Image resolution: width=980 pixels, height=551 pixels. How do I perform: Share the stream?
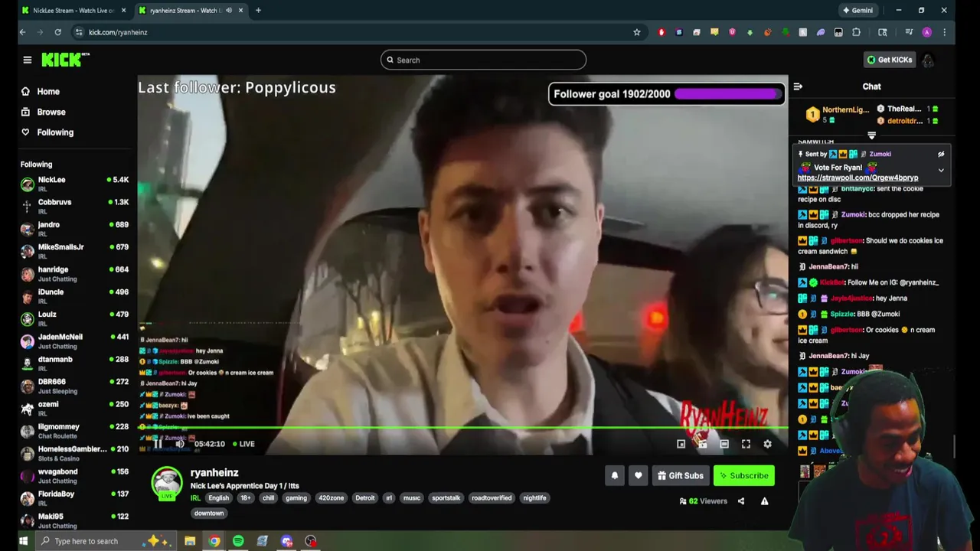pos(741,501)
